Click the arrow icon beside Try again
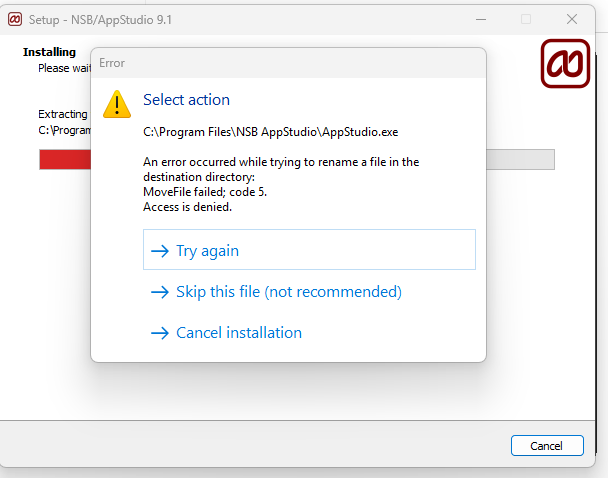Image resolution: width=608 pixels, height=478 pixels. coord(160,251)
